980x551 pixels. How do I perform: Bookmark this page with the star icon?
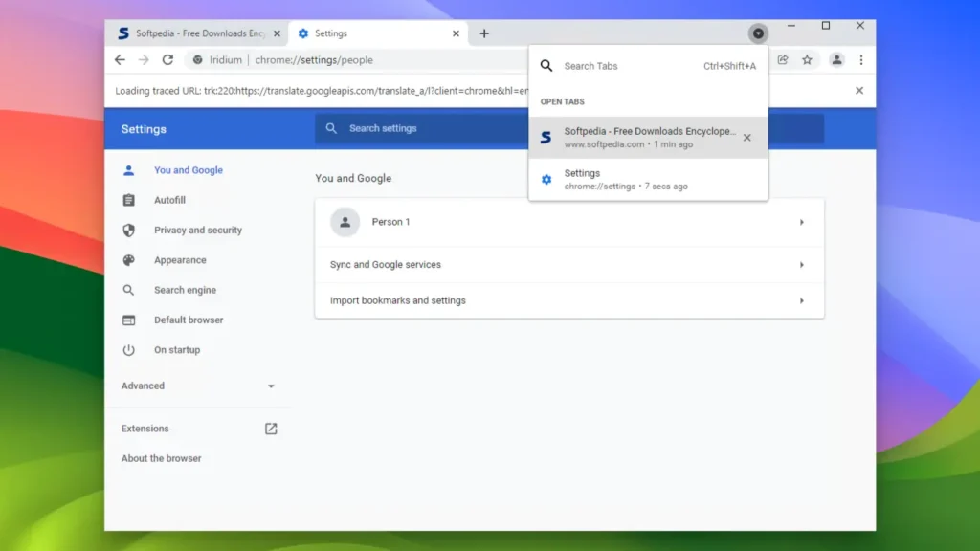tap(807, 59)
